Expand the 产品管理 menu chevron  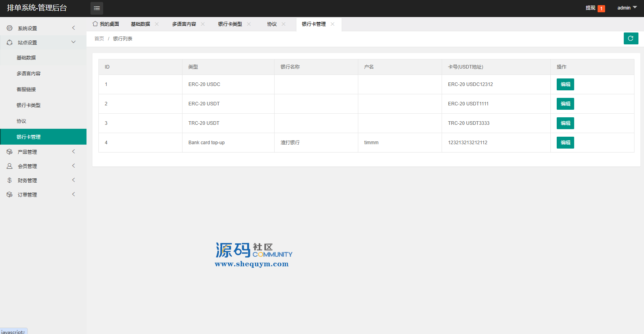[73, 151]
